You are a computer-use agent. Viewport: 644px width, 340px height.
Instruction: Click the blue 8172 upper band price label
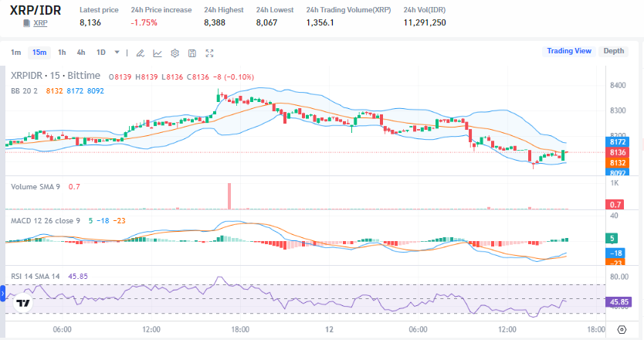tap(617, 142)
